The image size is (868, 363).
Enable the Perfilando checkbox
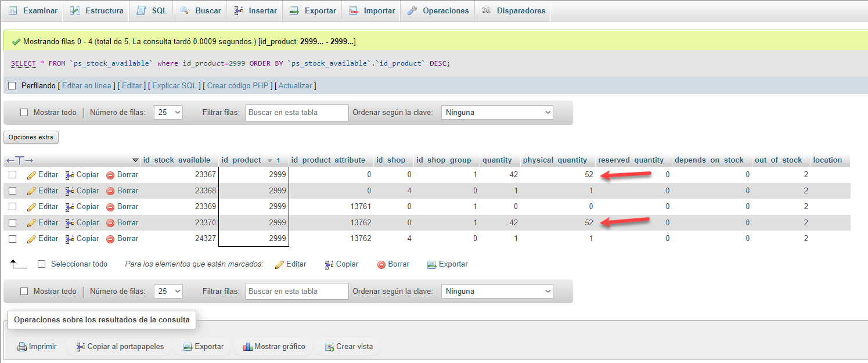click(12, 85)
